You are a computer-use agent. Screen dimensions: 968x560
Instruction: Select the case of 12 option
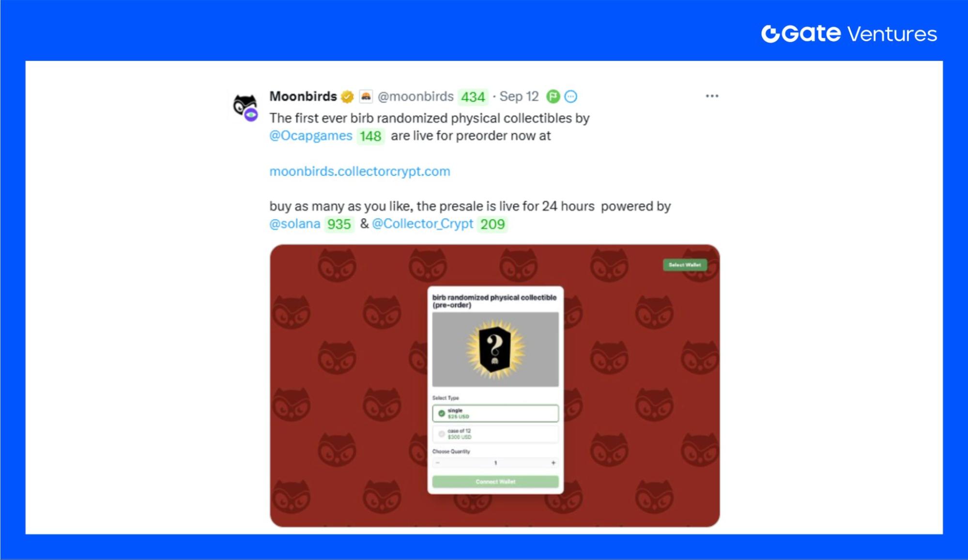click(x=495, y=434)
